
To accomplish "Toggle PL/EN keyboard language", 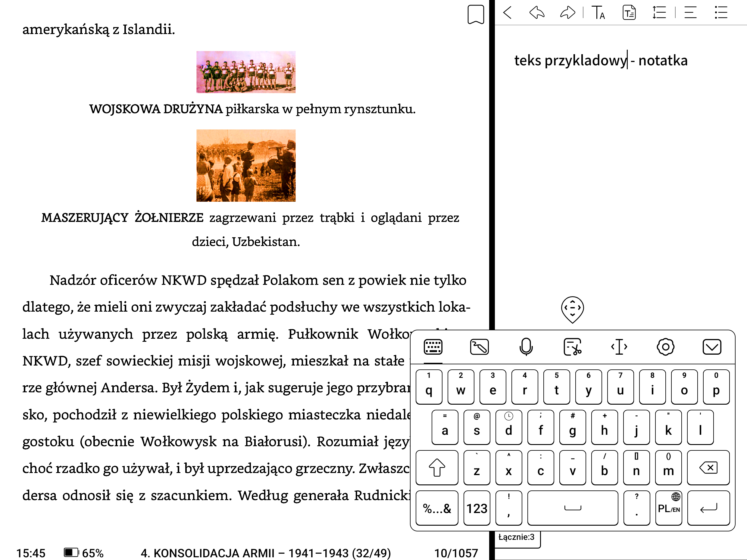I will [x=668, y=508].
